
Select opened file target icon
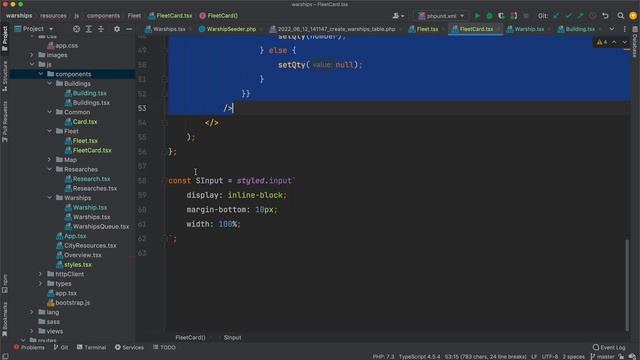[76, 29]
